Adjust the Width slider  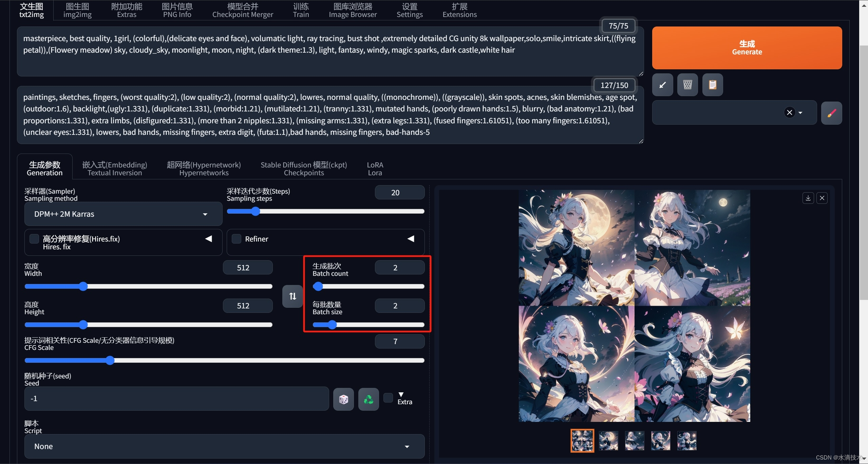coord(148,286)
